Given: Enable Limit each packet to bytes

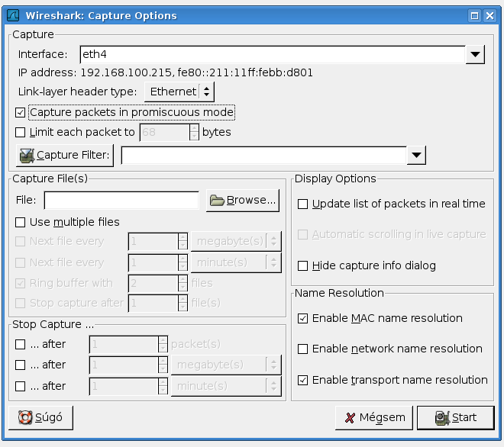Looking at the screenshot, I should [21, 132].
